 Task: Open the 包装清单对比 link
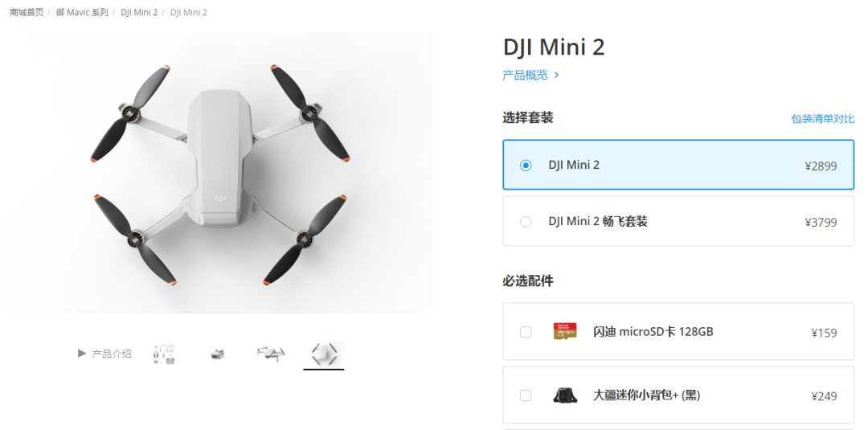pos(823,119)
